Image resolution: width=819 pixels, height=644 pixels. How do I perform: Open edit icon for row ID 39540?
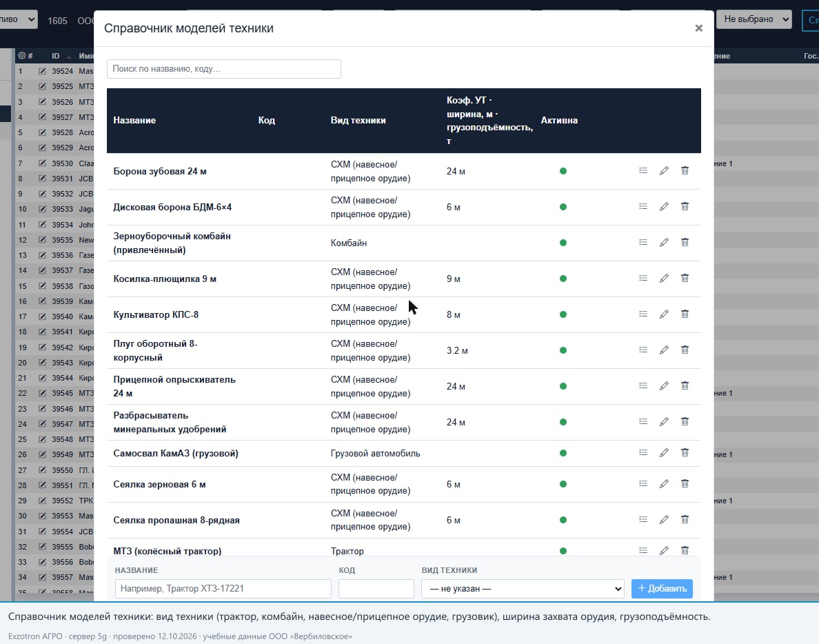(42, 316)
